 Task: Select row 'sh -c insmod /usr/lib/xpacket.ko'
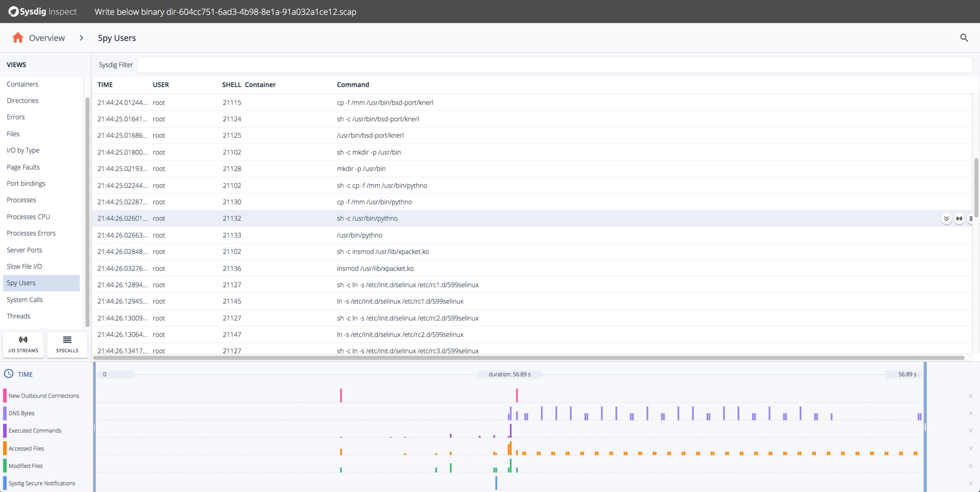532,251
